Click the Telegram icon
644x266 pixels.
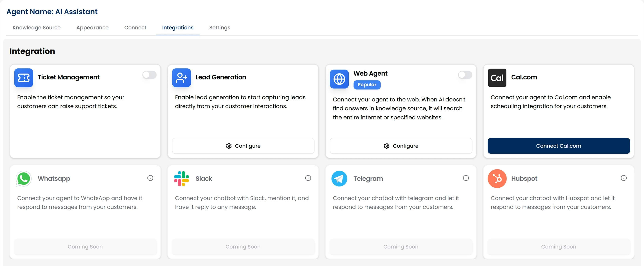pyautogui.click(x=339, y=178)
